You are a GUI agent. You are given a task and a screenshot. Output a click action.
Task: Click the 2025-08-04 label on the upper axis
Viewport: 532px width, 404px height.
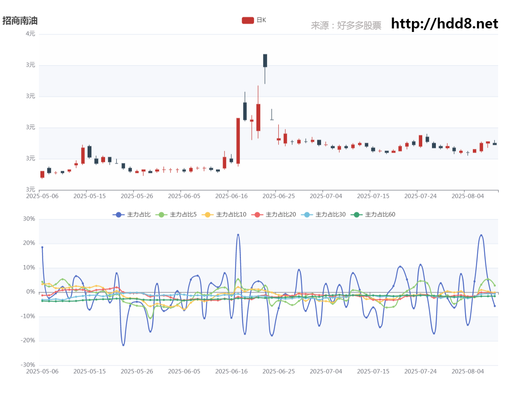[x=467, y=196]
